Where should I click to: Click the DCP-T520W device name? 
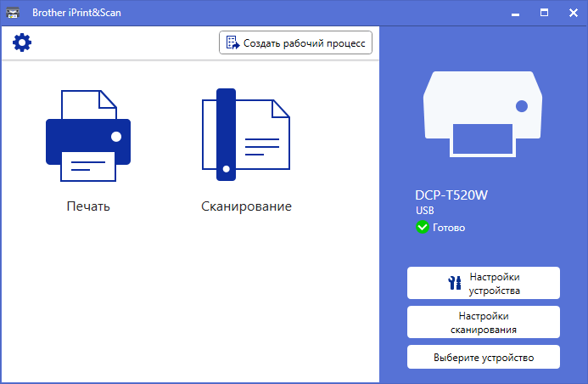[x=451, y=195]
